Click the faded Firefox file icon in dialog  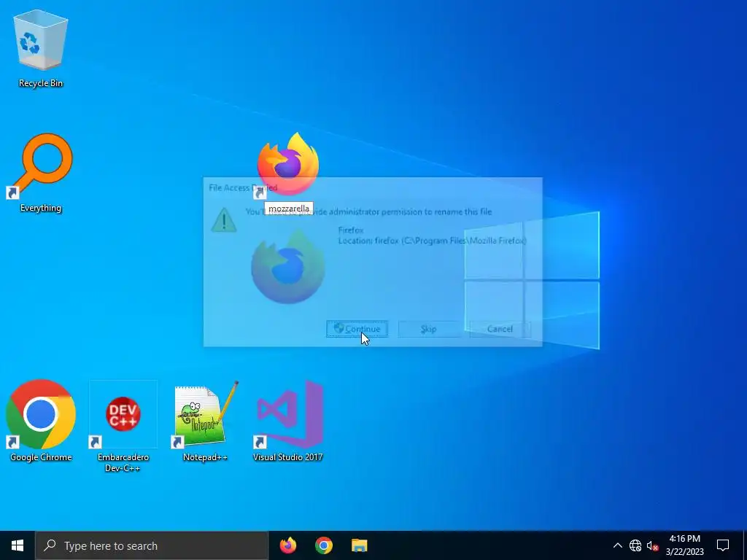point(287,268)
